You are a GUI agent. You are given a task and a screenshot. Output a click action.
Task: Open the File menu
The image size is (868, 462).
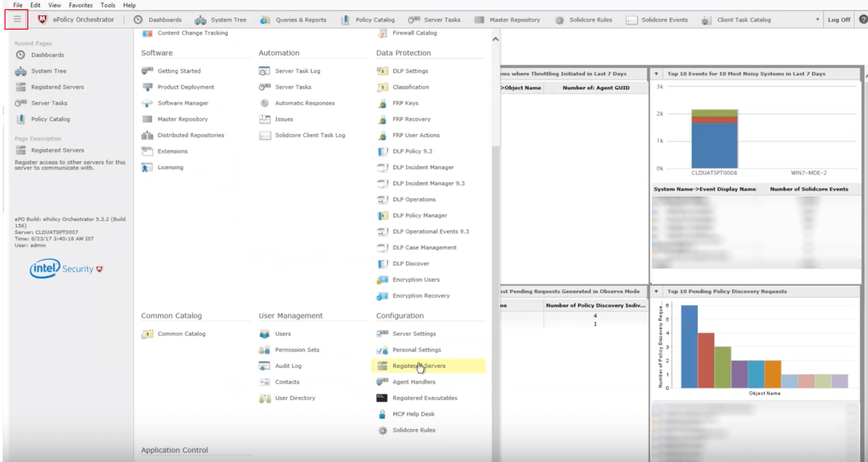tap(18, 5)
